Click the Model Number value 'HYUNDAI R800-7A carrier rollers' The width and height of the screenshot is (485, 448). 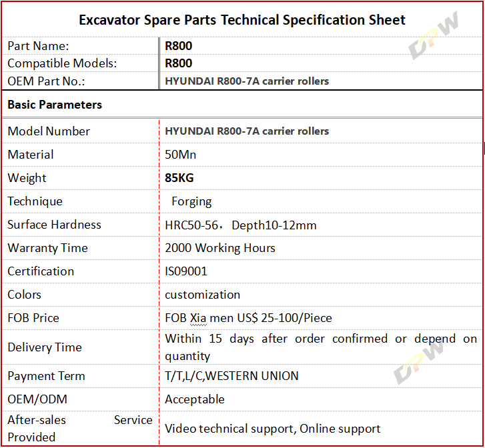pos(247,131)
